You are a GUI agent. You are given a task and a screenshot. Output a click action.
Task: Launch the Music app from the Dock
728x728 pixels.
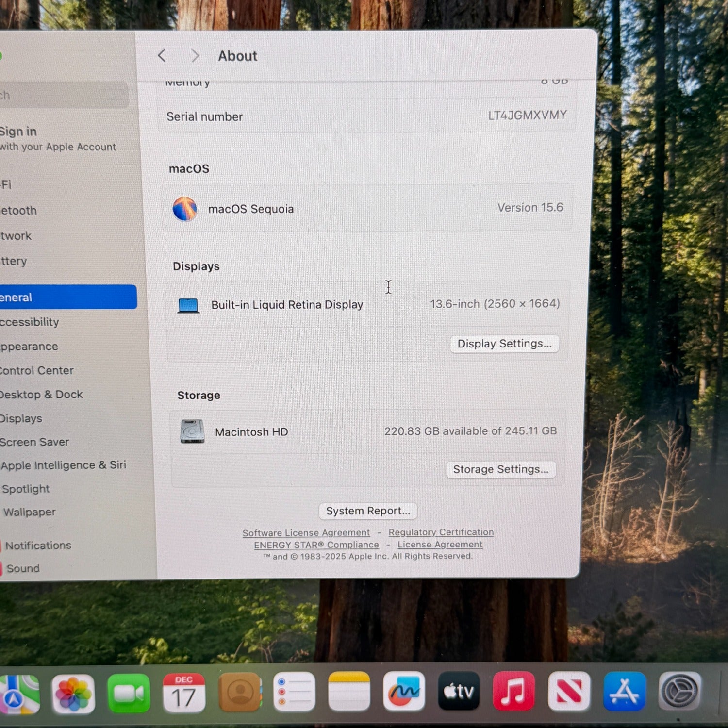tap(513, 691)
